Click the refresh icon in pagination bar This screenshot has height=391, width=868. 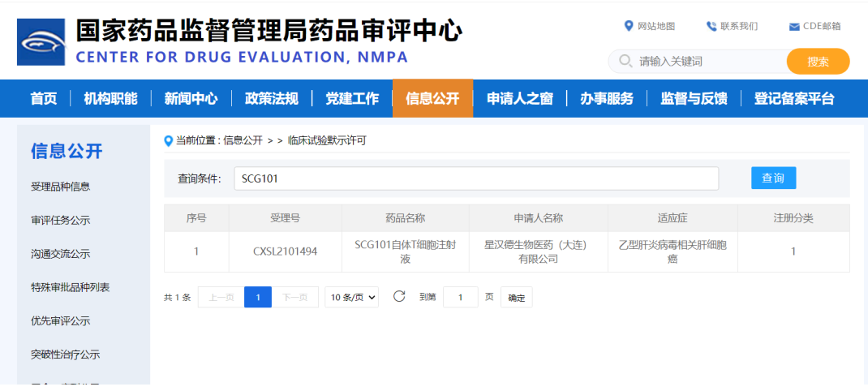[399, 297]
